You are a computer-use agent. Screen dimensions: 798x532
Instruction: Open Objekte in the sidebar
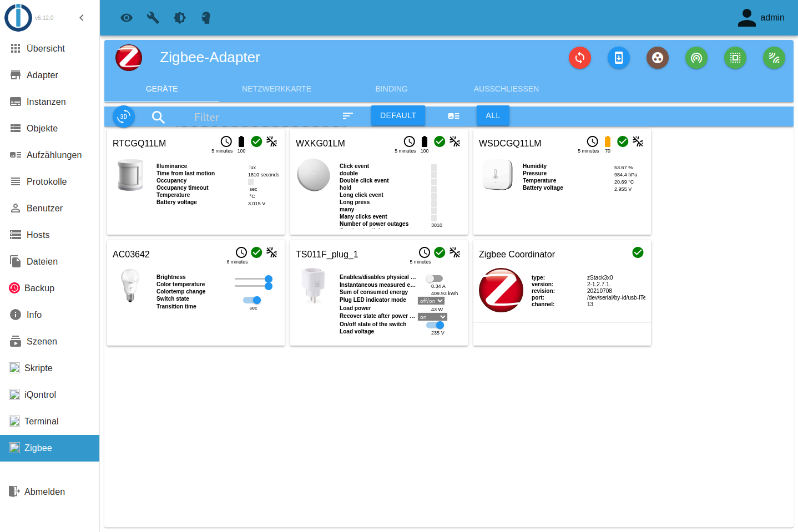pyautogui.click(x=50, y=129)
